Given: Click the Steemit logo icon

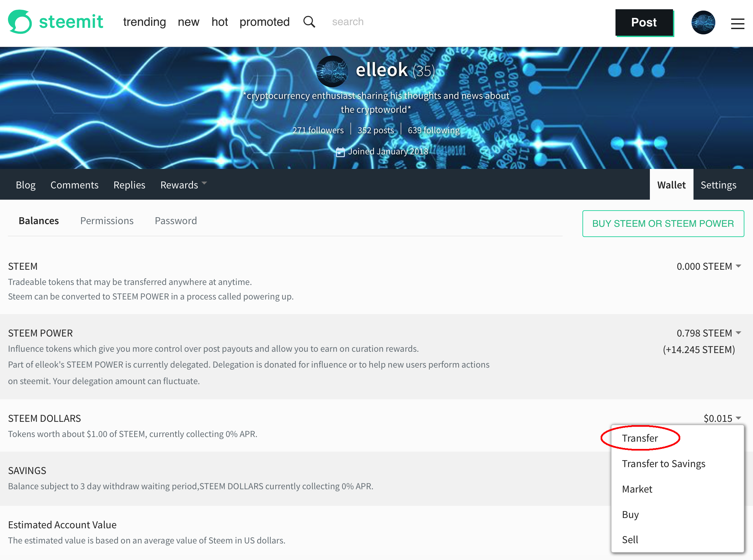Looking at the screenshot, I should (x=20, y=22).
